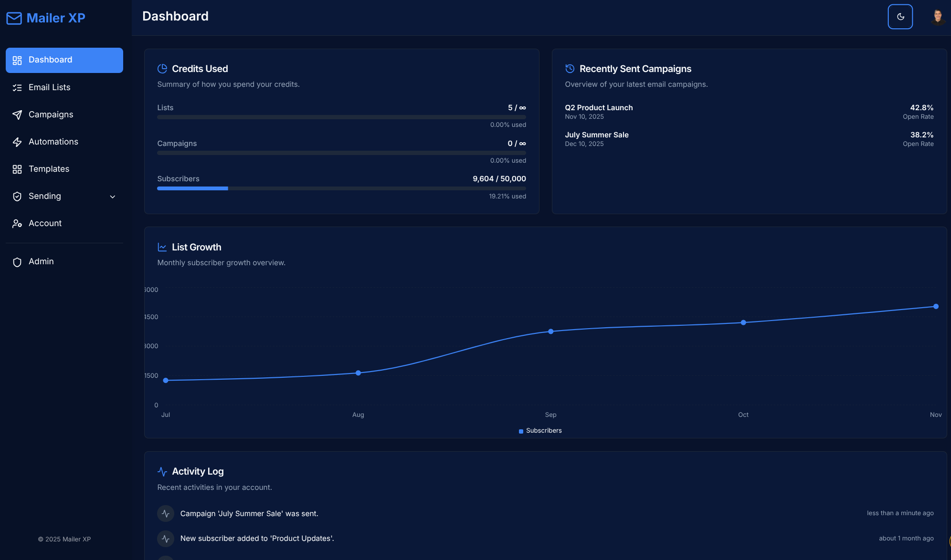951x560 pixels.
Task: Expand the Sending menu chevron
Action: [x=112, y=197]
